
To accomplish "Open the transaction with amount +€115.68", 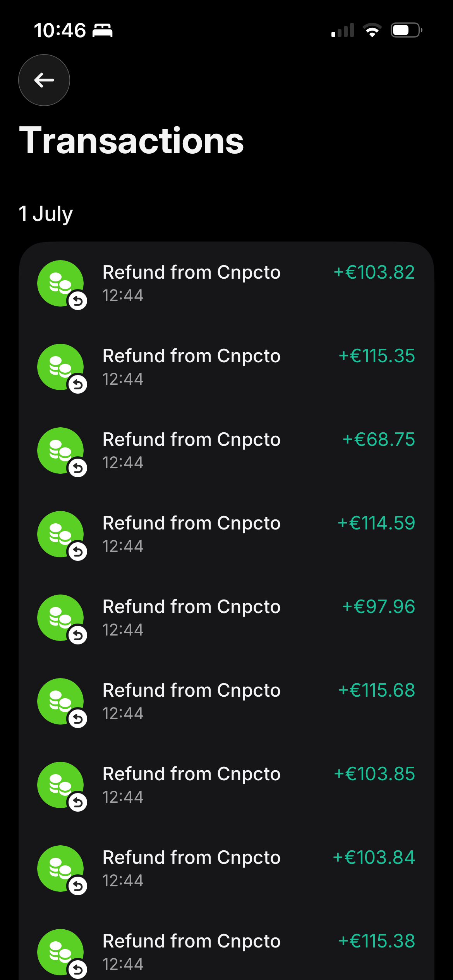I will coord(226,701).
